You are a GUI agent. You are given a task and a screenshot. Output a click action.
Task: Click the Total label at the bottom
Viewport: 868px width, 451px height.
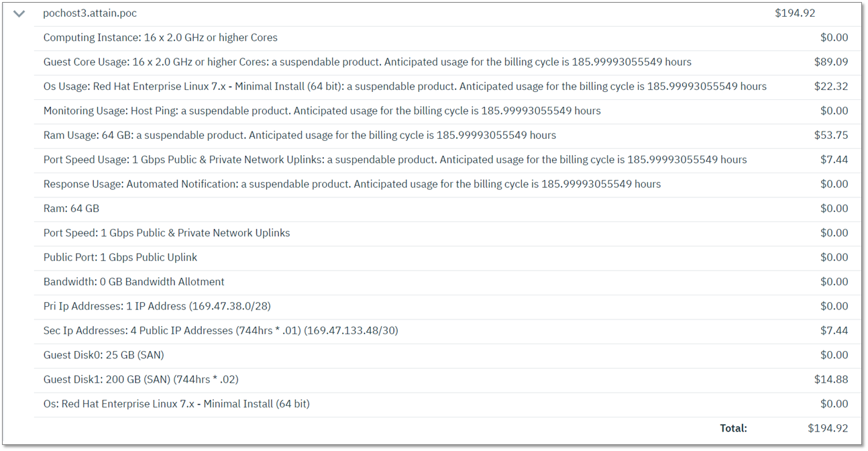click(733, 428)
